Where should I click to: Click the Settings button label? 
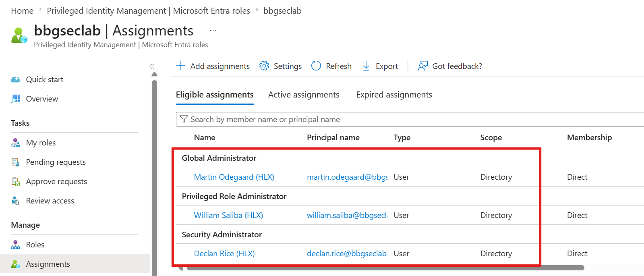pos(288,66)
